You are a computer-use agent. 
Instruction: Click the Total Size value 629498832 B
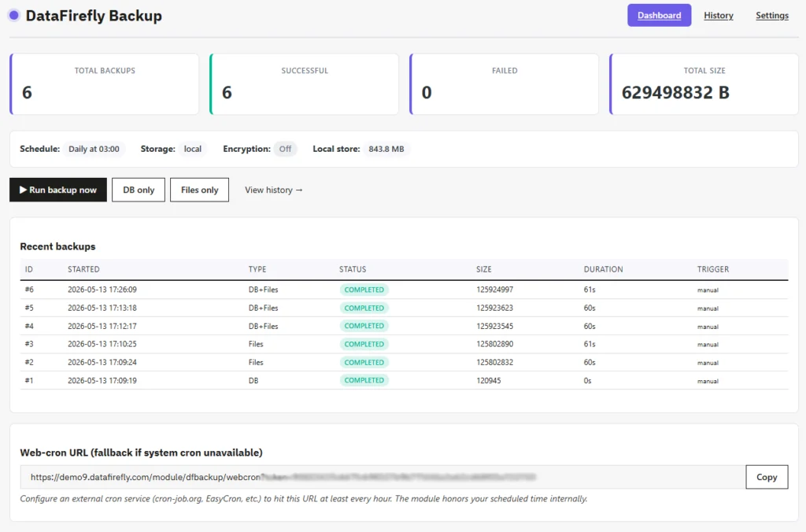[x=675, y=93]
